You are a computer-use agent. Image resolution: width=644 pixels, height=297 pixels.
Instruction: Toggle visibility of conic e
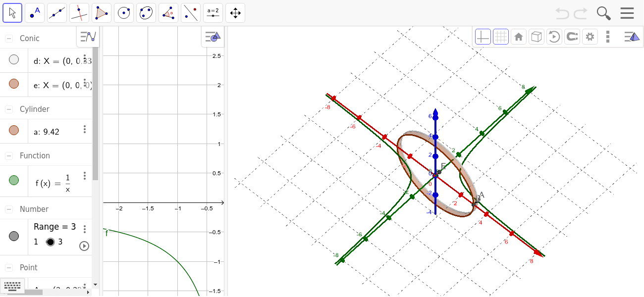pos(13,84)
